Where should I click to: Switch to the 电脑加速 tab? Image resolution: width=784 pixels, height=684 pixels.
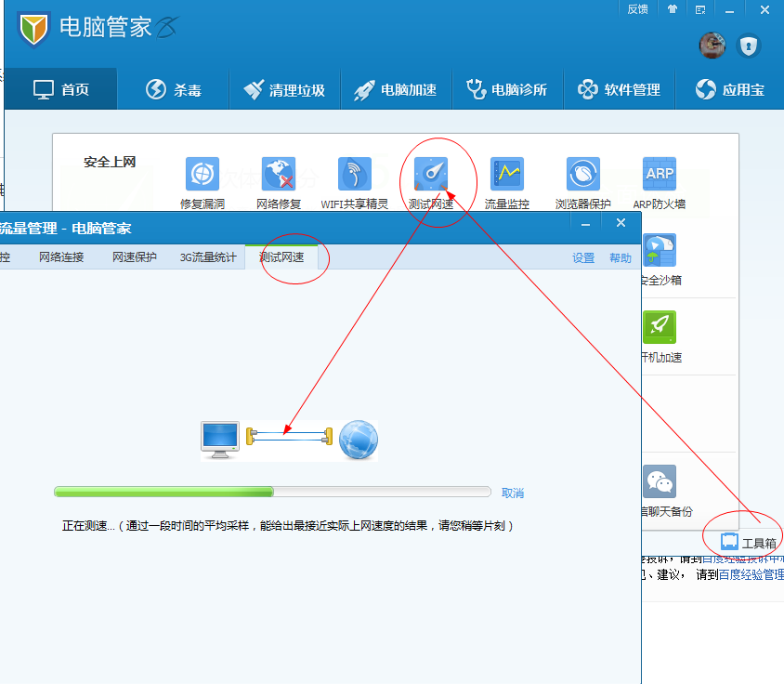click(x=396, y=89)
